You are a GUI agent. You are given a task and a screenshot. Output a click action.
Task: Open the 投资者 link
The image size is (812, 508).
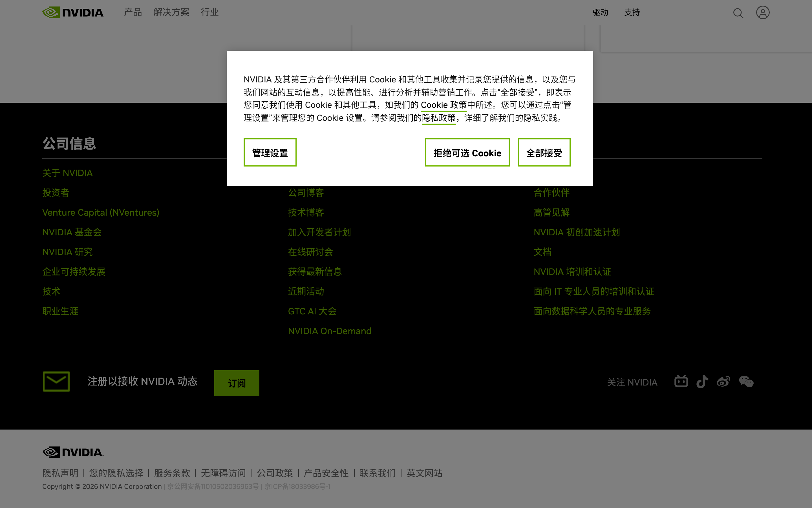click(x=56, y=193)
